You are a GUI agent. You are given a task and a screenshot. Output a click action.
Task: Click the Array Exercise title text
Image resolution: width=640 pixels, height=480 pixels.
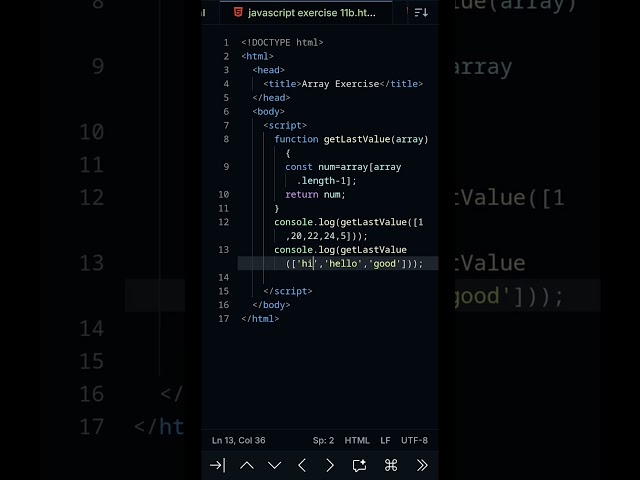tap(340, 84)
